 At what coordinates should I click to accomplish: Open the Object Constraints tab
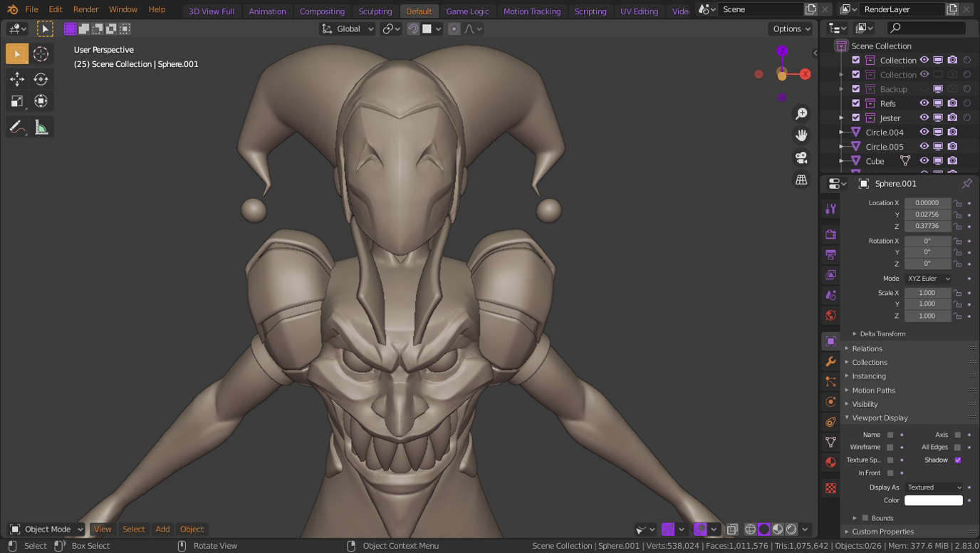(x=830, y=422)
